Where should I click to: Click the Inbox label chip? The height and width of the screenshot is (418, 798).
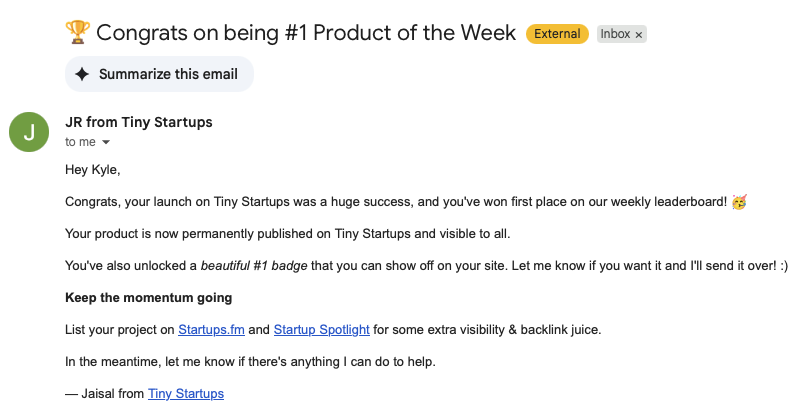click(621, 34)
